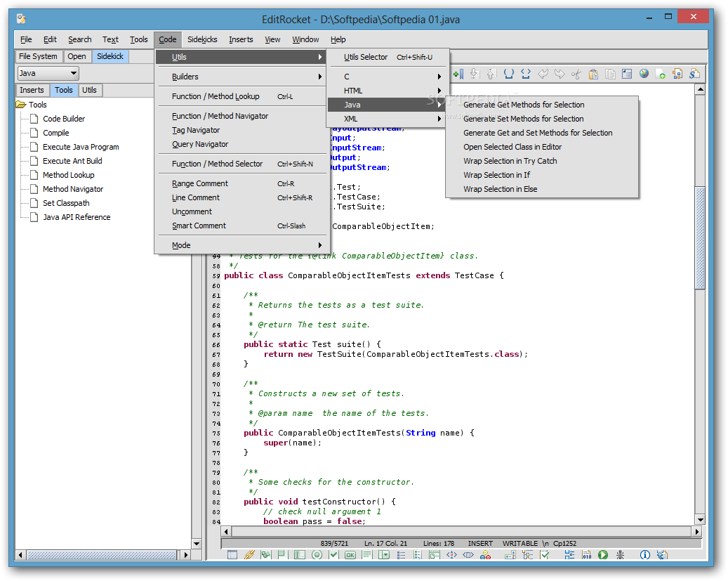This screenshot has width=728, height=581.
Task: Click the dropdown combo insert icon in bottom toolbar
Action: (x=385, y=554)
